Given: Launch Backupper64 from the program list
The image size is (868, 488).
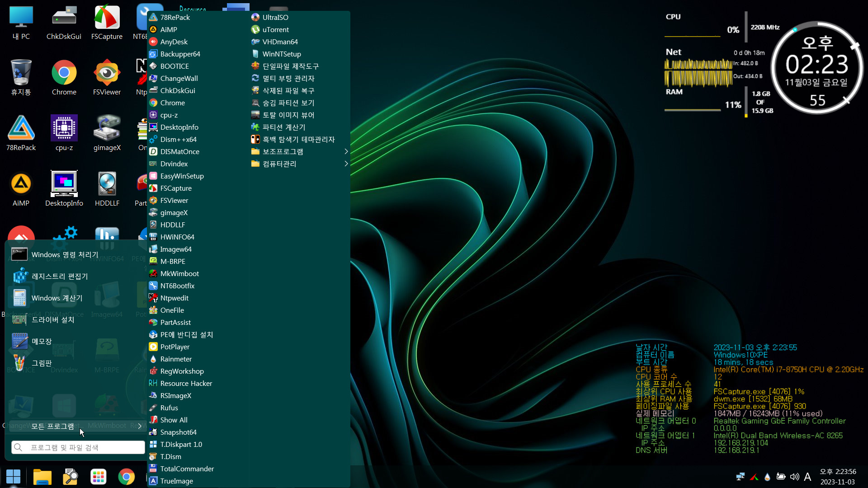Looking at the screenshot, I should point(197,54).
